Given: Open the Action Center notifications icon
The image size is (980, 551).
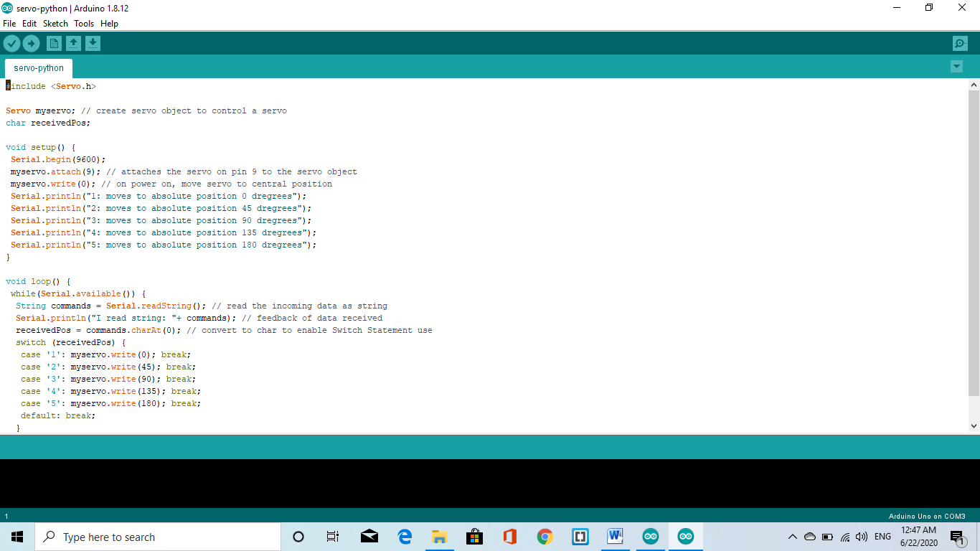Looking at the screenshot, I should point(958,537).
